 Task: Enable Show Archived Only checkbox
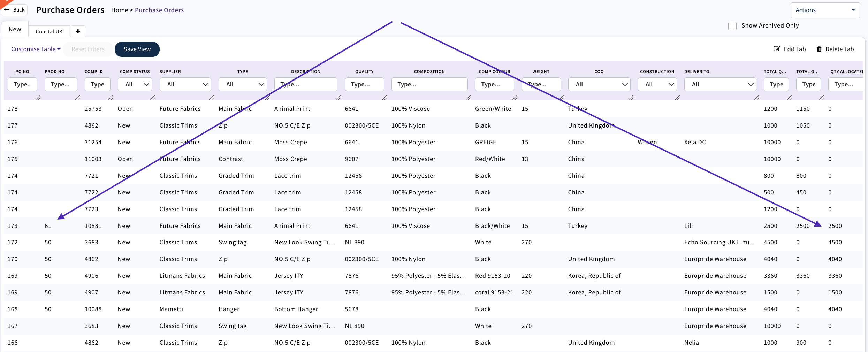coord(732,26)
